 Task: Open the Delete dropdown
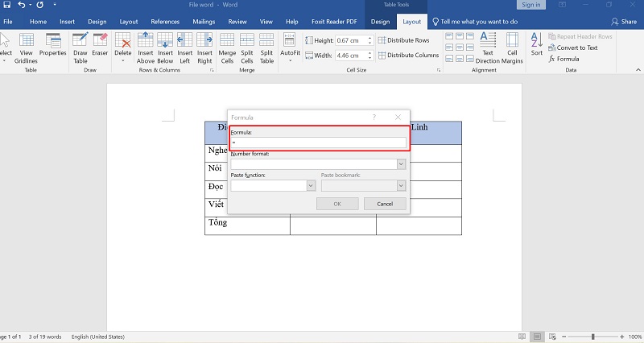123,48
